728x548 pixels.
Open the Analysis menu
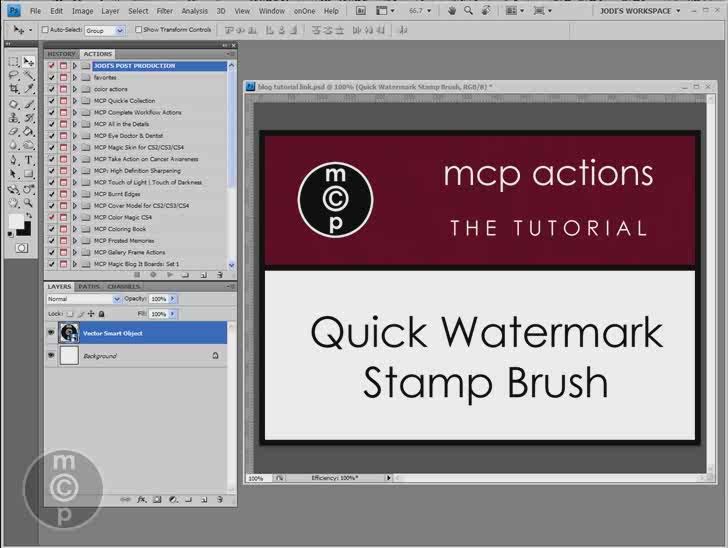pyautogui.click(x=195, y=11)
